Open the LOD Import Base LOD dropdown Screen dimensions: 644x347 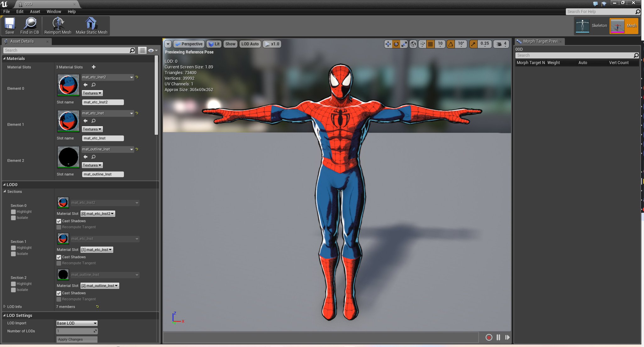click(77, 323)
